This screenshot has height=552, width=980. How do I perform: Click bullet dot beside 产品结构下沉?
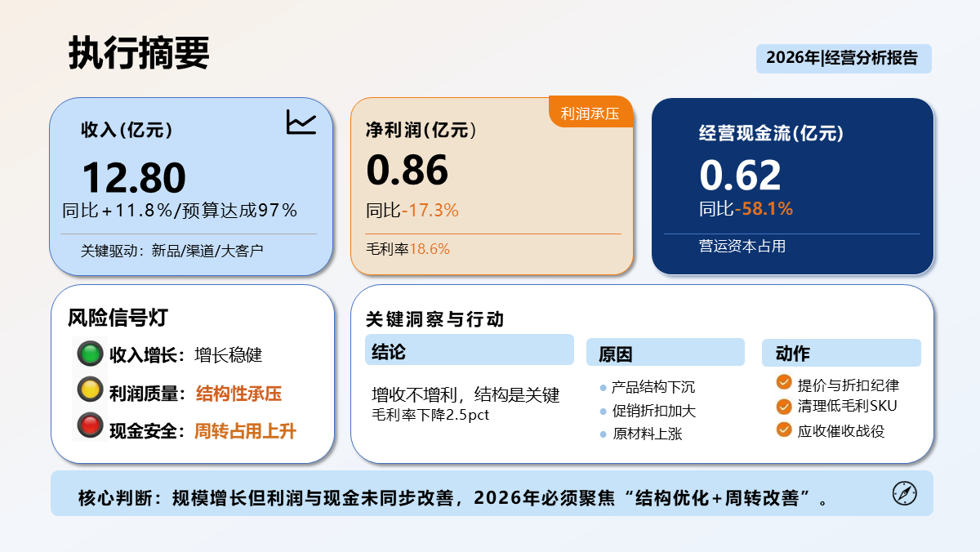(603, 388)
